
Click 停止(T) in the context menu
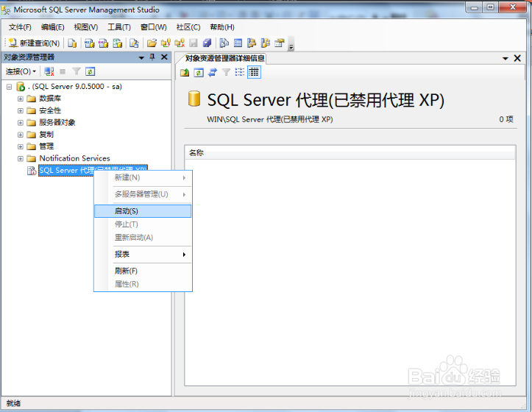143,224
